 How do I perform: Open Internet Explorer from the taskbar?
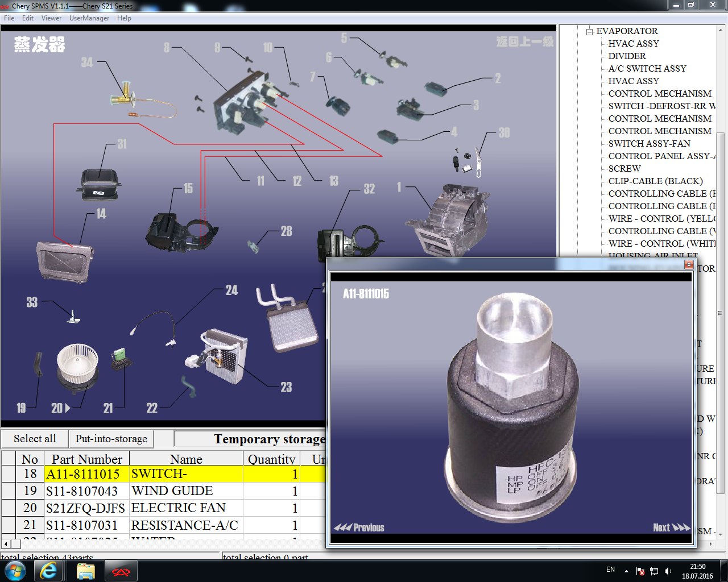[x=49, y=571]
